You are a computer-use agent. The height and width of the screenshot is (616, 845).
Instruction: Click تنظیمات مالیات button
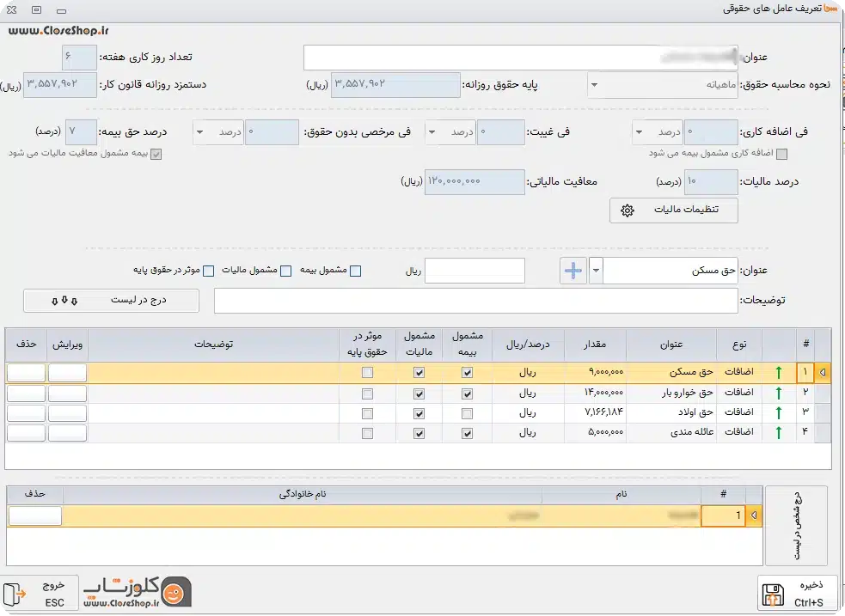point(674,210)
